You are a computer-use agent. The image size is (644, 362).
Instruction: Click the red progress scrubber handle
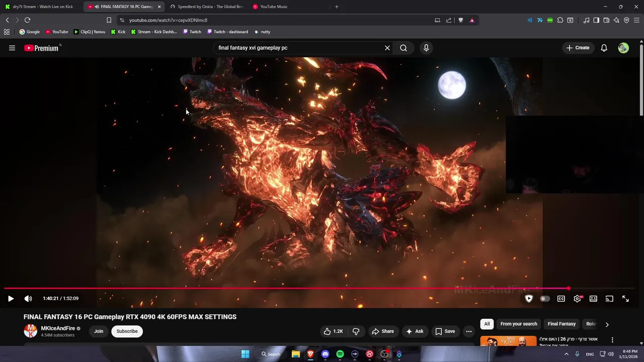coord(569,289)
